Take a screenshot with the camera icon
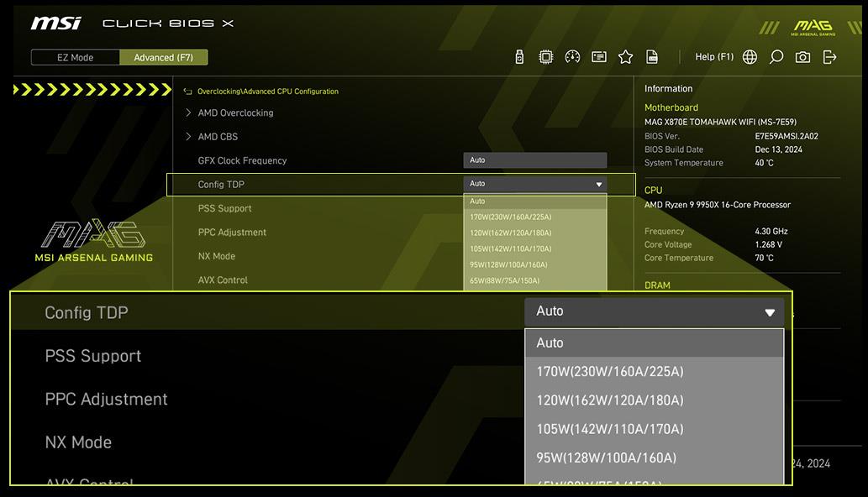868x497 pixels. 803,57
